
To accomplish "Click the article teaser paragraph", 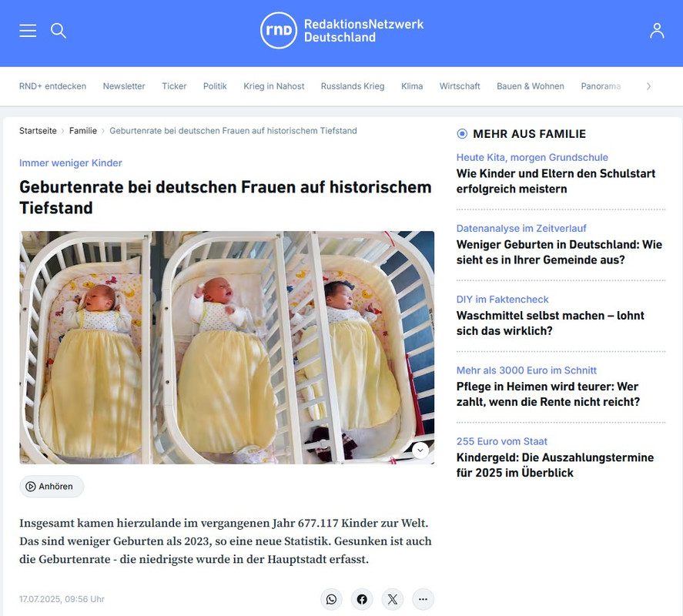I will [225, 541].
